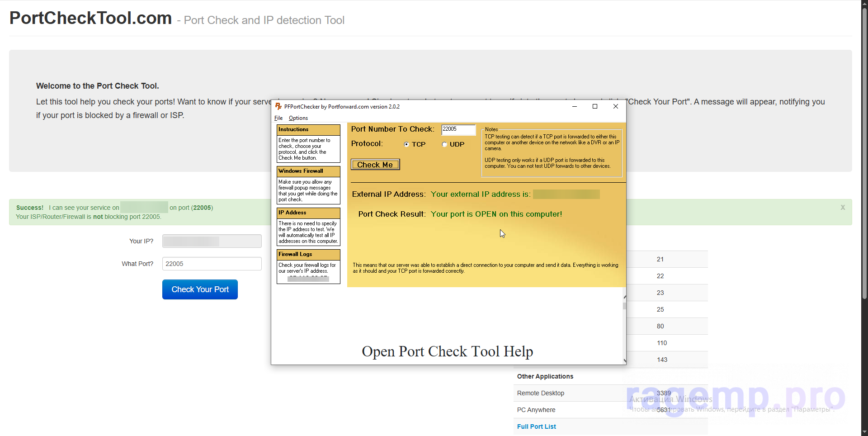868x436 pixels.
Task: Click the 'Welcome to the Port Check Tool.' heading
Action: [98, 86]
